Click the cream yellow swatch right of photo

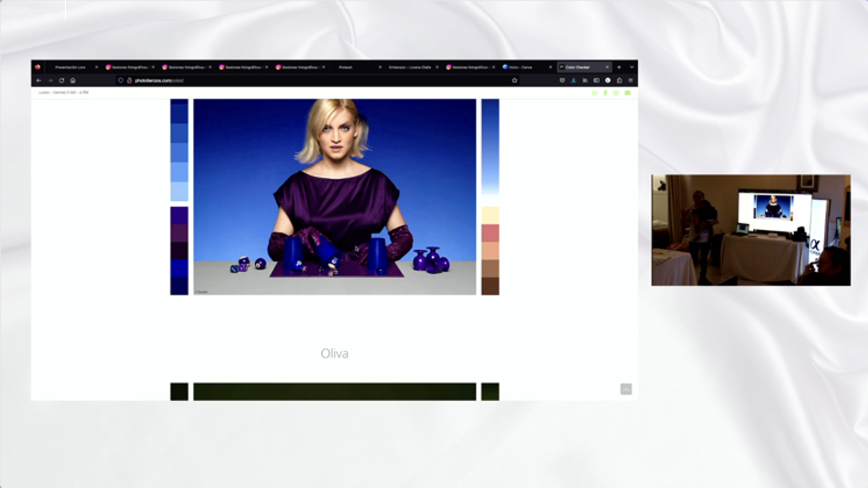(x=490, y=215)
